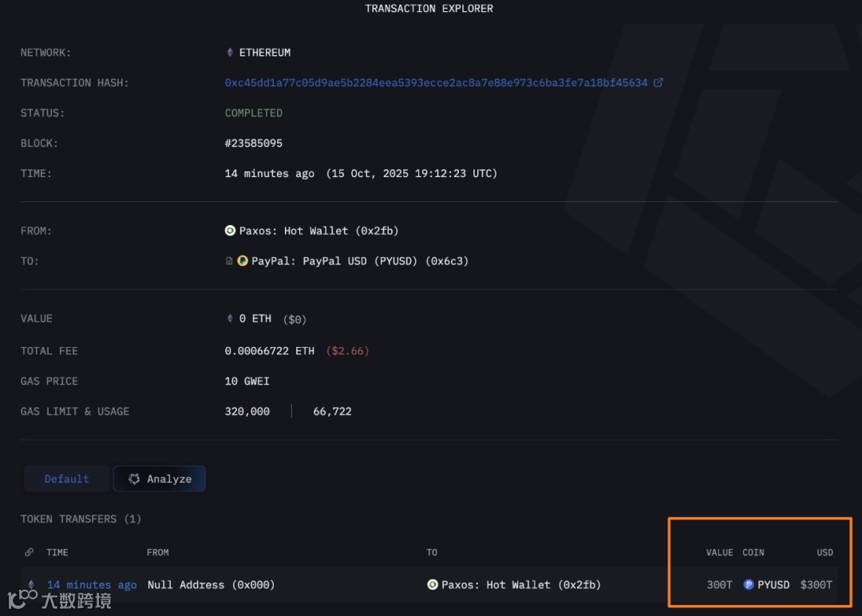Image resolution: width=862 pixels, height=616 pixels.
Task: Select block number #23585095
Action: [254, 143]
